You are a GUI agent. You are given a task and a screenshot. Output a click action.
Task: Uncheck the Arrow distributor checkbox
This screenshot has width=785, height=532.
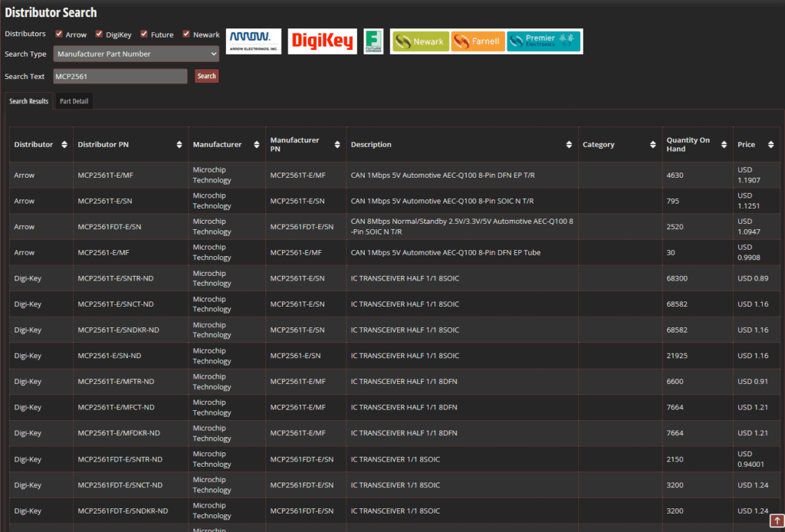pos(59,34)
